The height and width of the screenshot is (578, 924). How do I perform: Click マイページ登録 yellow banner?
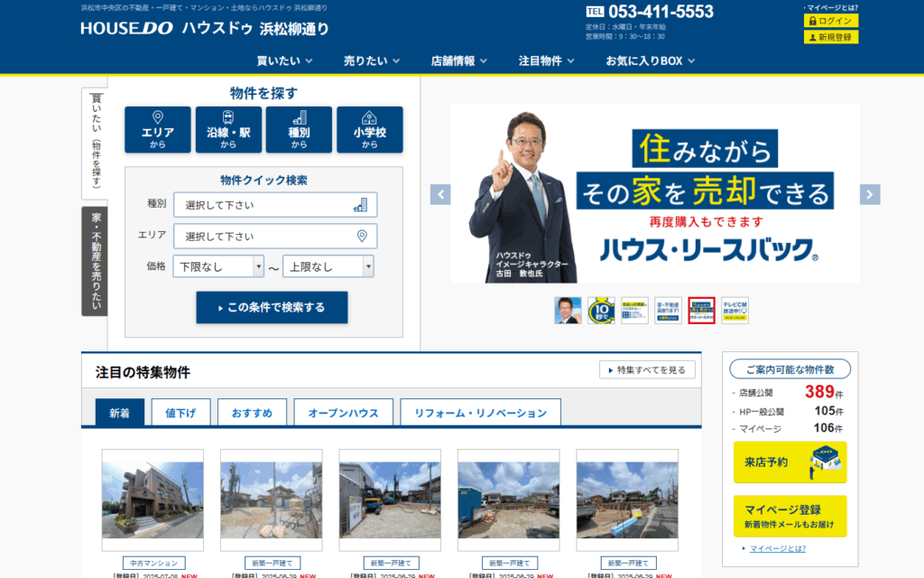pyautogui.click(x=790, y=516)
